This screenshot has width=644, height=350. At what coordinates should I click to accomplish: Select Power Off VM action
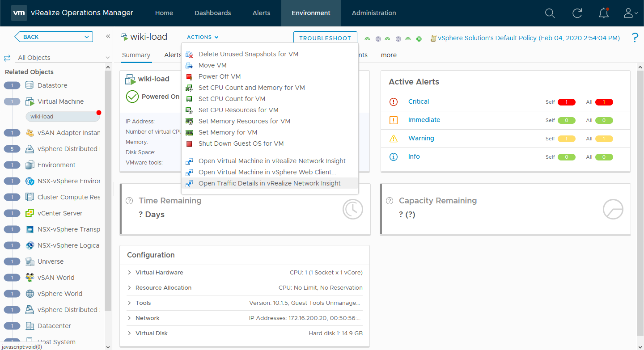(270, 76)
